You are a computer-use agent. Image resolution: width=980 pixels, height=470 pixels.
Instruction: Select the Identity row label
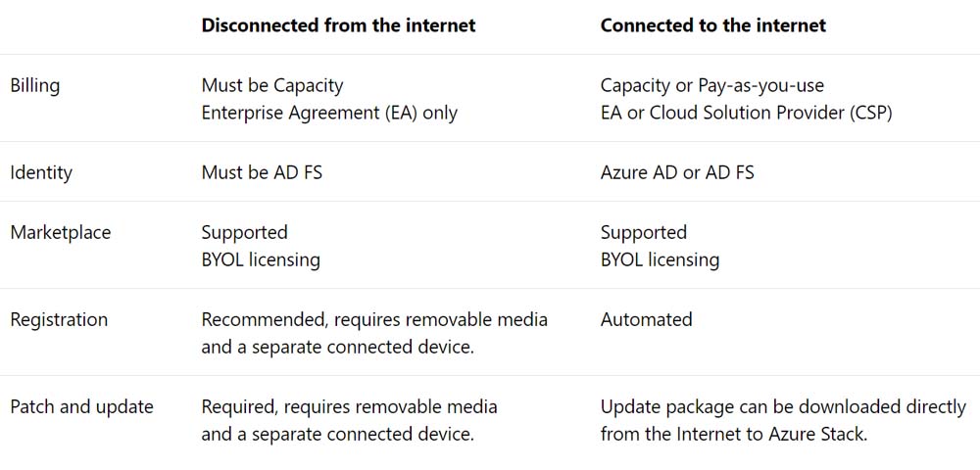point(41,172)
